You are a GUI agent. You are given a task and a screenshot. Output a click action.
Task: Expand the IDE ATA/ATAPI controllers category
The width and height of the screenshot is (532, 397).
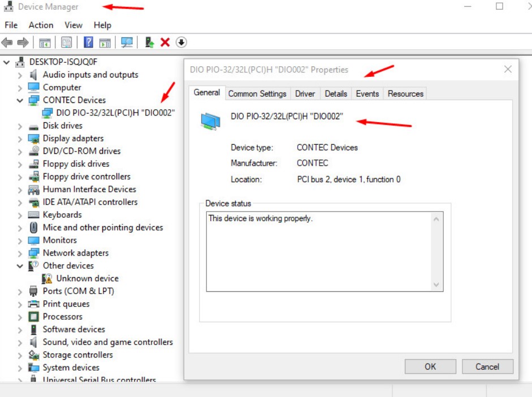pyautogui.click(x=20, y=202)
